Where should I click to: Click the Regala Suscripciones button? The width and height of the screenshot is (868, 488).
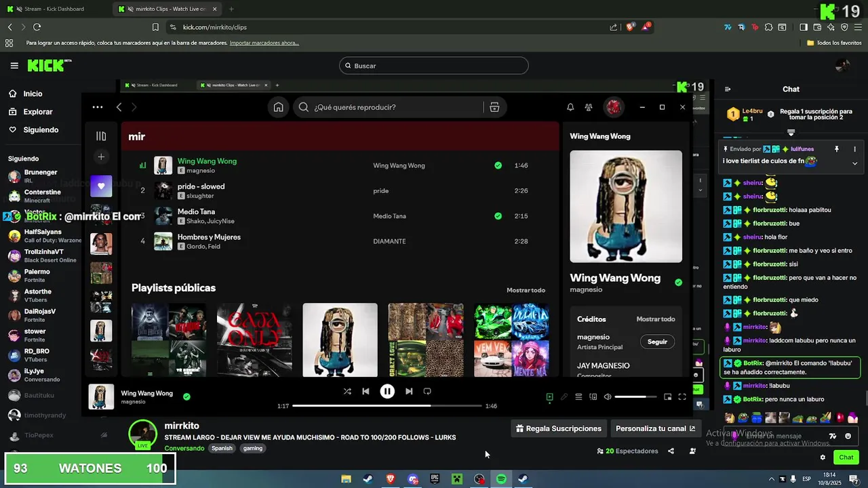click(558, 428)
